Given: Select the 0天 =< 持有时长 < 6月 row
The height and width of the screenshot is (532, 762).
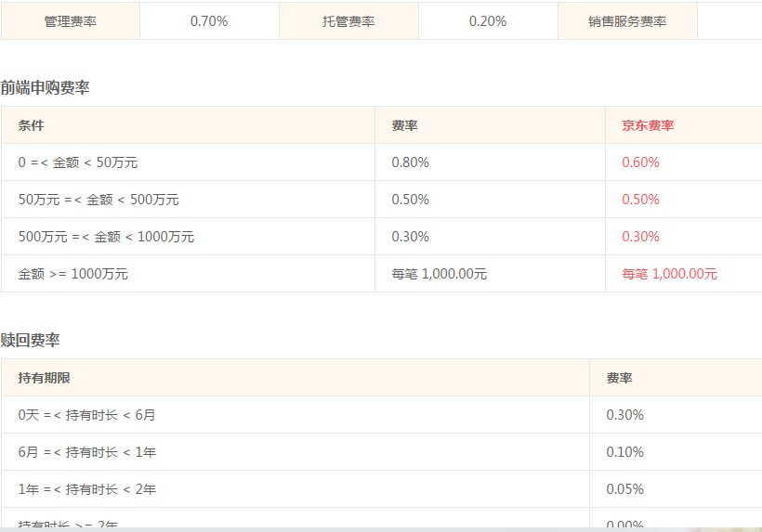Looking at the screenshot, I should coord(87,415).
